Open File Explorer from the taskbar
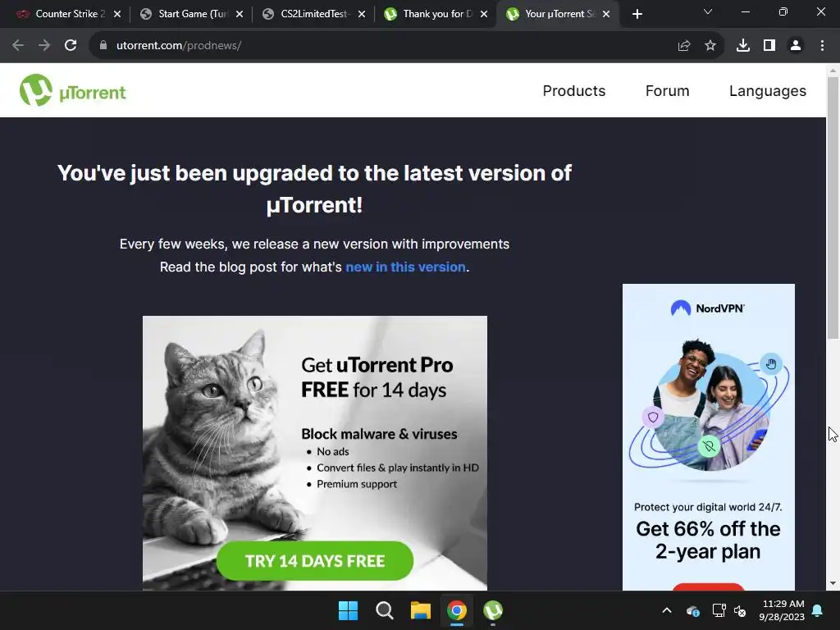This screenshot has width=840, height=630. [421, 610]
